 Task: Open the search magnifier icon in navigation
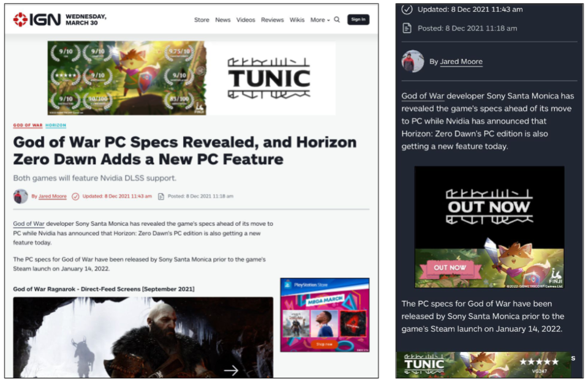pyautogui.click(x=337, y=20)
